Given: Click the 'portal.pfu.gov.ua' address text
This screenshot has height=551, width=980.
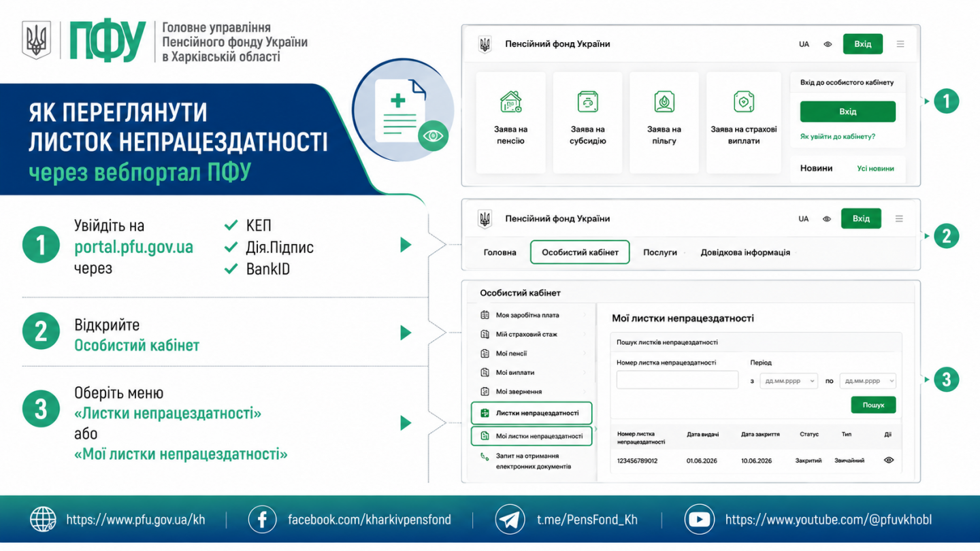Looking at the screenshot, I should click(133, 248).
